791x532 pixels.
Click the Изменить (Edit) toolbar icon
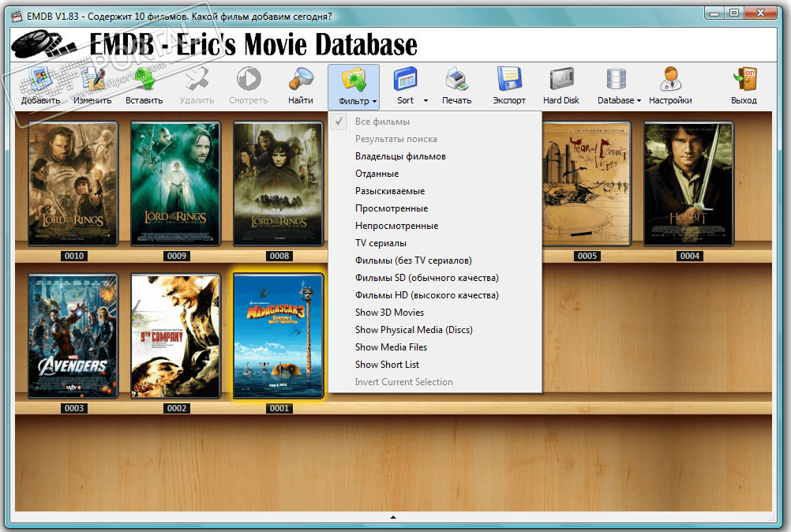(92, 80)
